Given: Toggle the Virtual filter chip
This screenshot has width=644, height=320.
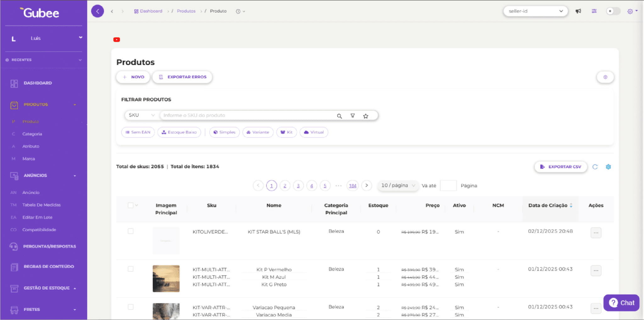Looking at the screenshot, I should (x=314, y=132).
